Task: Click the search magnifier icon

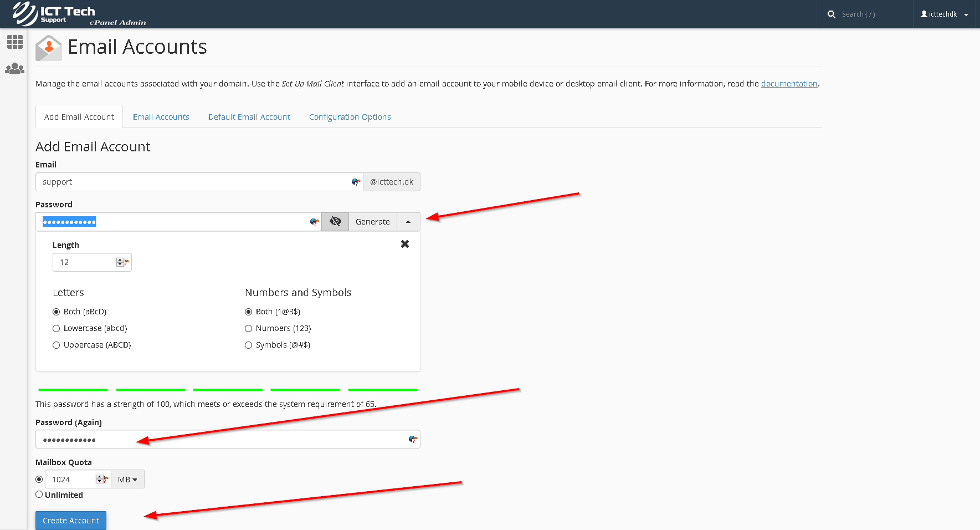Action: [x=831, y=14]
